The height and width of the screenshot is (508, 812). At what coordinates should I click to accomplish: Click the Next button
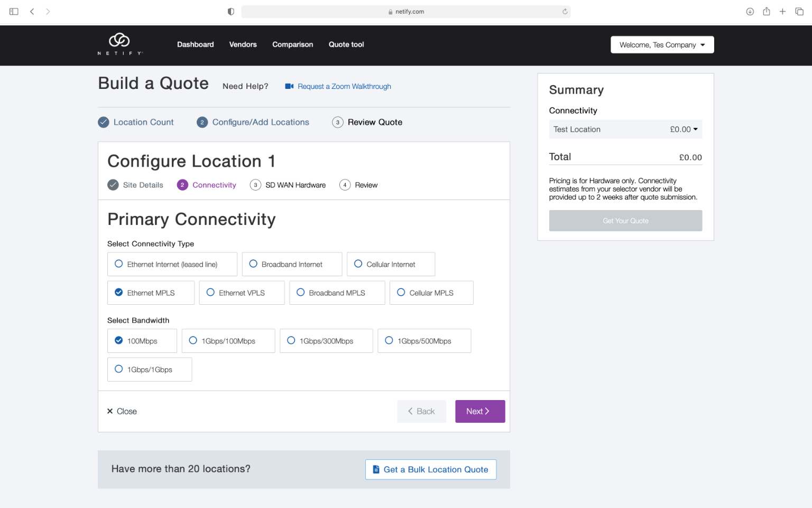pos(480,411)
